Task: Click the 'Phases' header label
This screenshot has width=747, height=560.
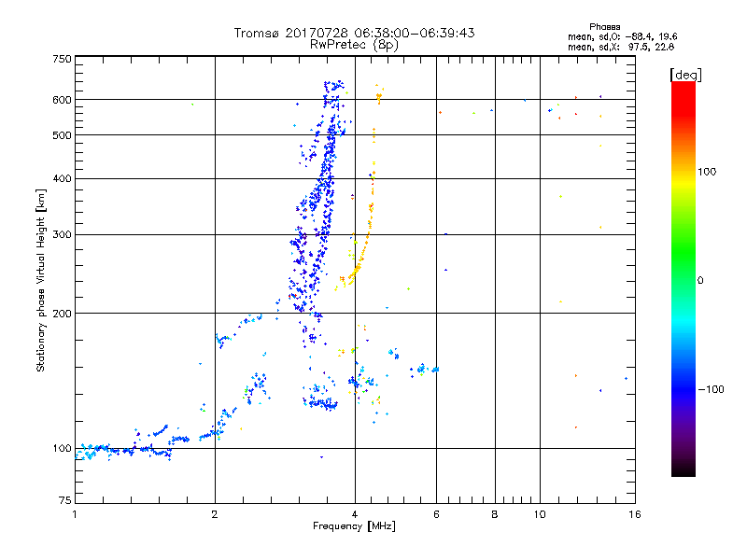Action: [604, 27]
